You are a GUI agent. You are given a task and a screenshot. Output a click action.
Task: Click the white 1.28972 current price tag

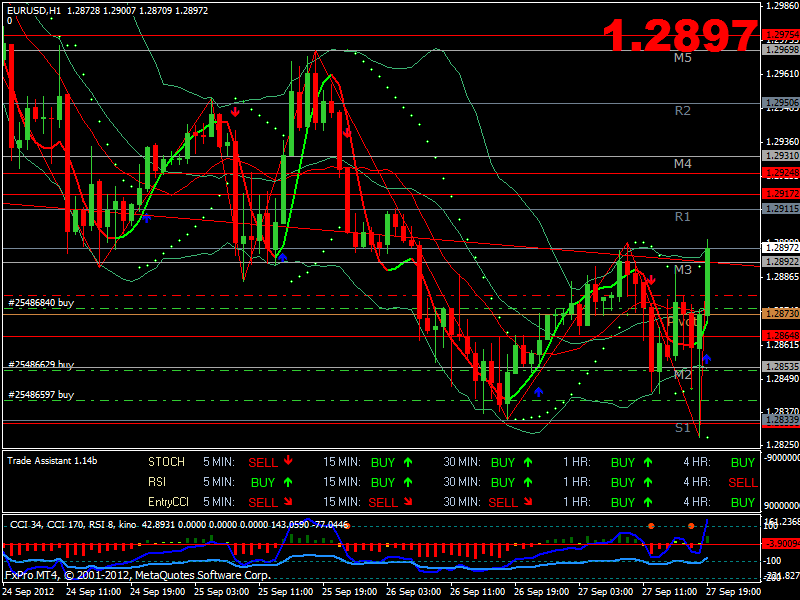pos(781,248)
